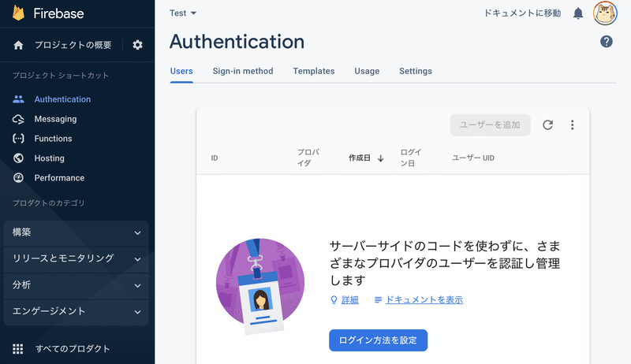Image resolution: width=631 pixels, height=364 pixels.
Task: Switch to the Settings tab
Action: point(416,71)
